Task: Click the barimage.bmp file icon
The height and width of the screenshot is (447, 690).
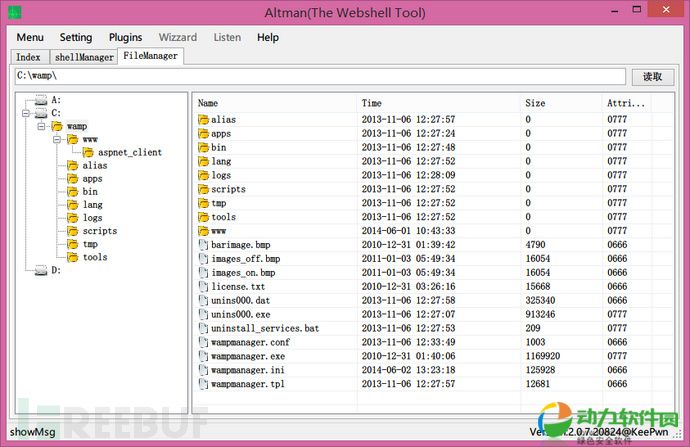Action: pos(203,244)
